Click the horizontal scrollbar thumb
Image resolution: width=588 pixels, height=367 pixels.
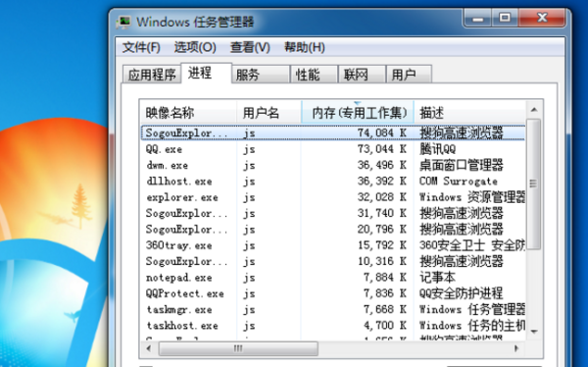click(238, 348)
